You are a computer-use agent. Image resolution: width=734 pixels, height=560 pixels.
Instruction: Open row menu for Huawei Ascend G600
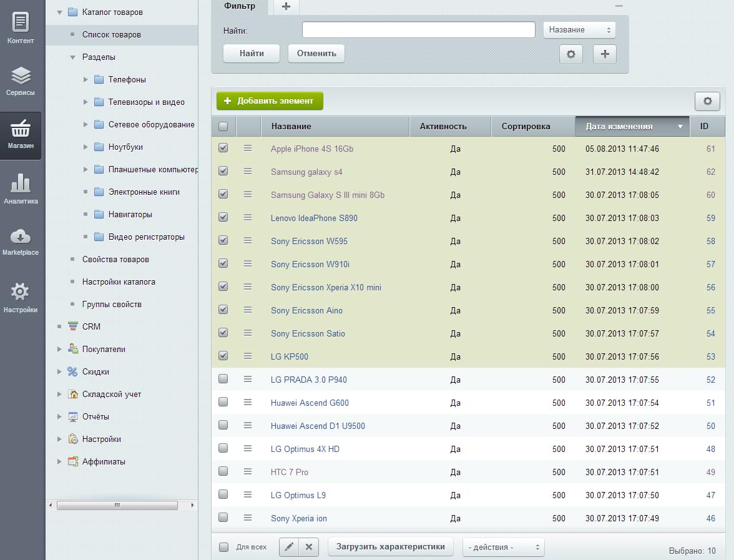[248, 402]
